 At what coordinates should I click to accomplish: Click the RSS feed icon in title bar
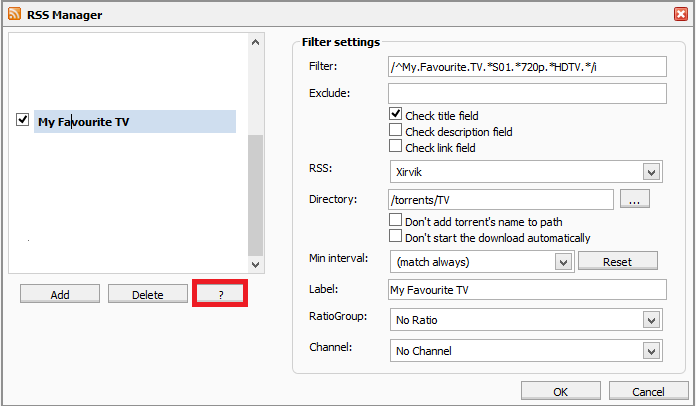pyautogui.click(x=14, y=14)
